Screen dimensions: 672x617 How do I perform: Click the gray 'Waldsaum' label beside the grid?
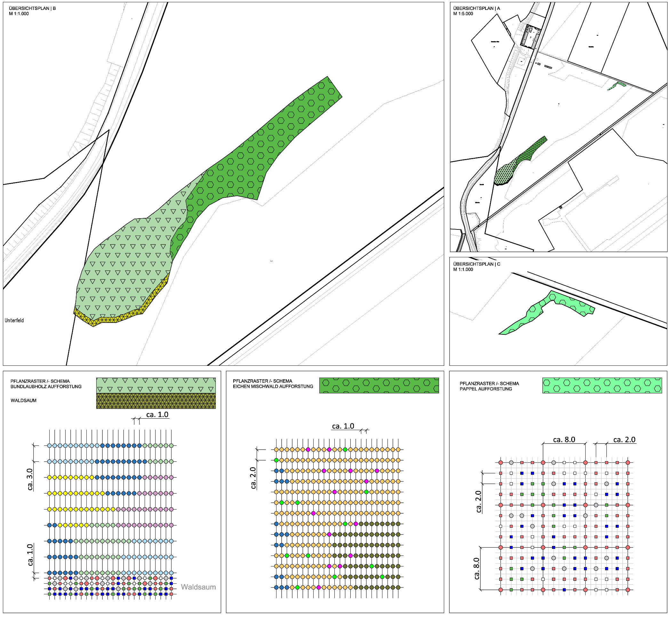pos(198,587)
